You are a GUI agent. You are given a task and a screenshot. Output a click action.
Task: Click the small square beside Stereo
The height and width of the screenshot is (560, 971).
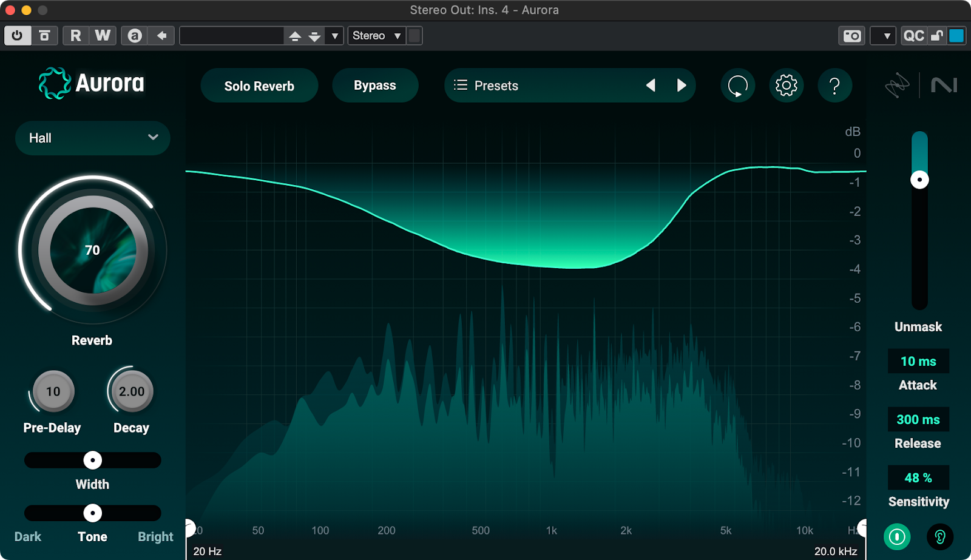tap(414, 36)
